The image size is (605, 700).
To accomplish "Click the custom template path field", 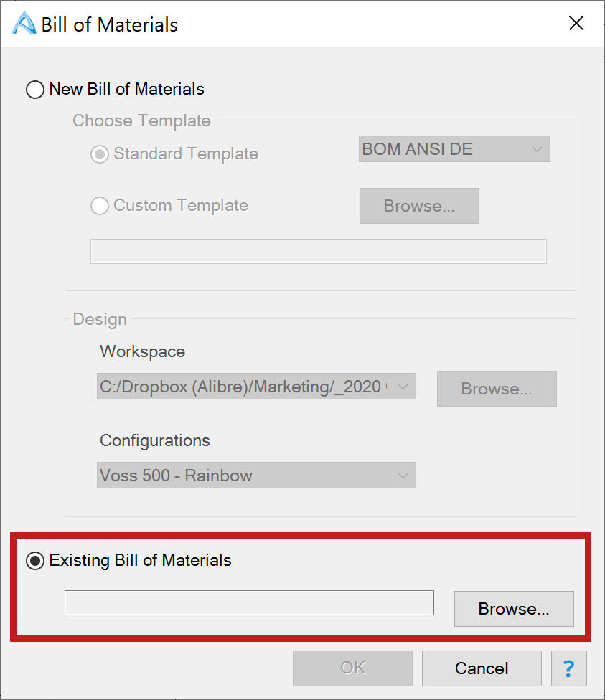I will 318,251.
